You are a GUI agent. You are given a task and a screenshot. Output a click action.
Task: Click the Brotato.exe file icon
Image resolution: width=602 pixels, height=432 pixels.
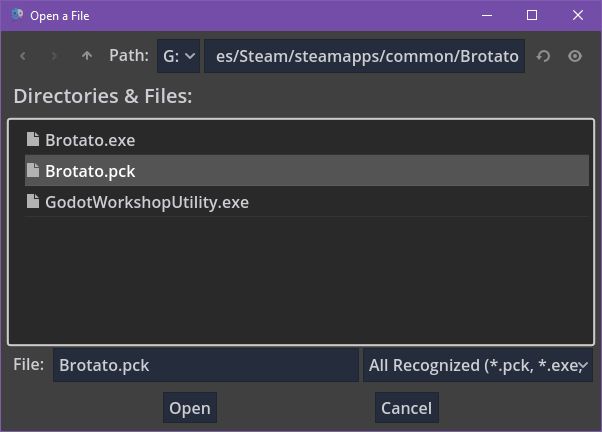(33, 140)
